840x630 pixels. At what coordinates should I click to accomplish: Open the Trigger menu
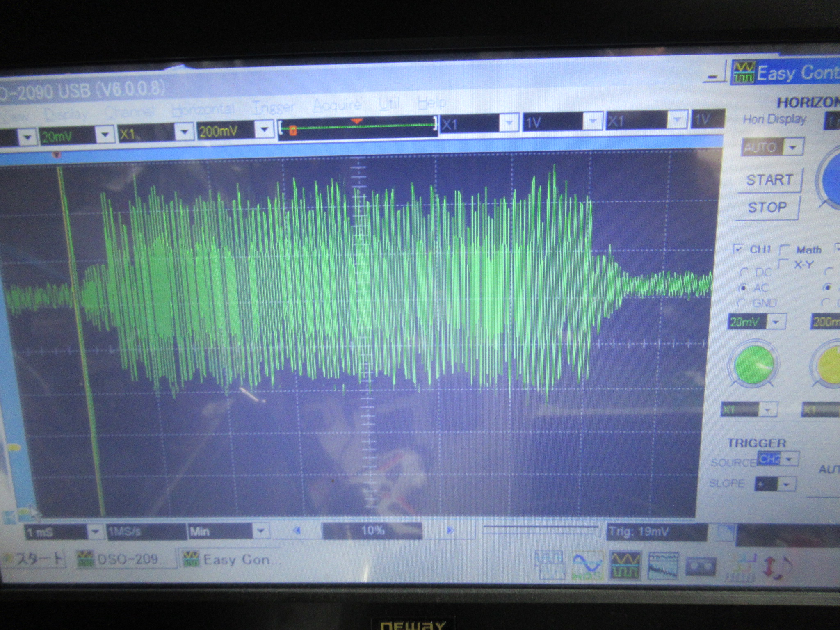click(274, 107)
